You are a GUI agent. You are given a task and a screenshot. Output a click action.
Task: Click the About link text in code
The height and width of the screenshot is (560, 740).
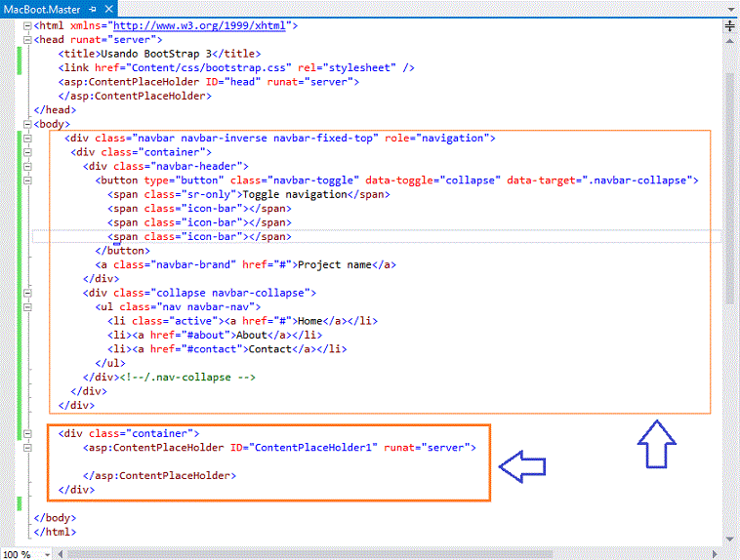(x=252, y=335)
